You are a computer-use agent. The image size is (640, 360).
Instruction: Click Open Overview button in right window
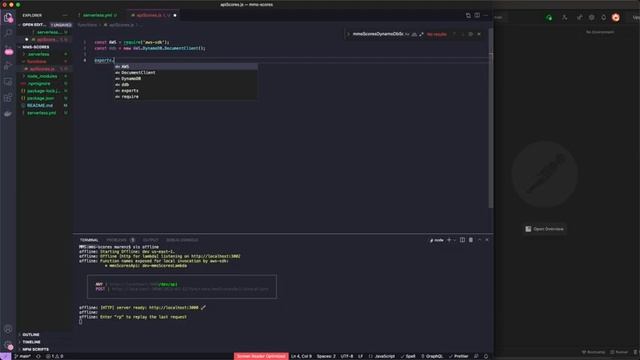point(544,229)
